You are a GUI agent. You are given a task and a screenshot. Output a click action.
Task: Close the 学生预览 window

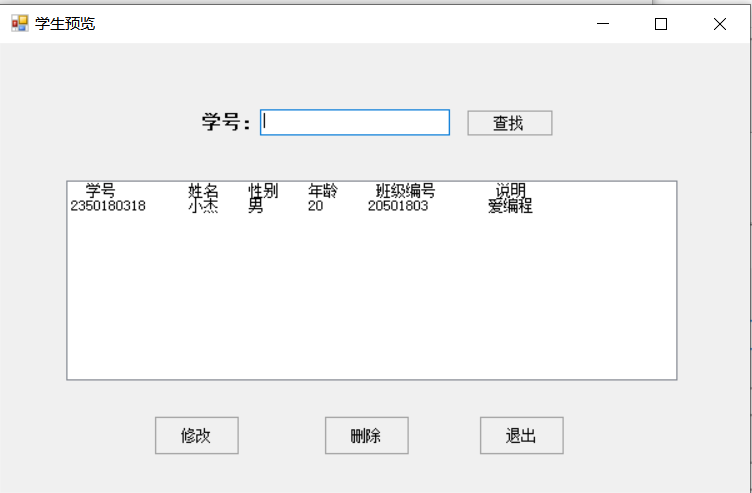pos(719,23)
